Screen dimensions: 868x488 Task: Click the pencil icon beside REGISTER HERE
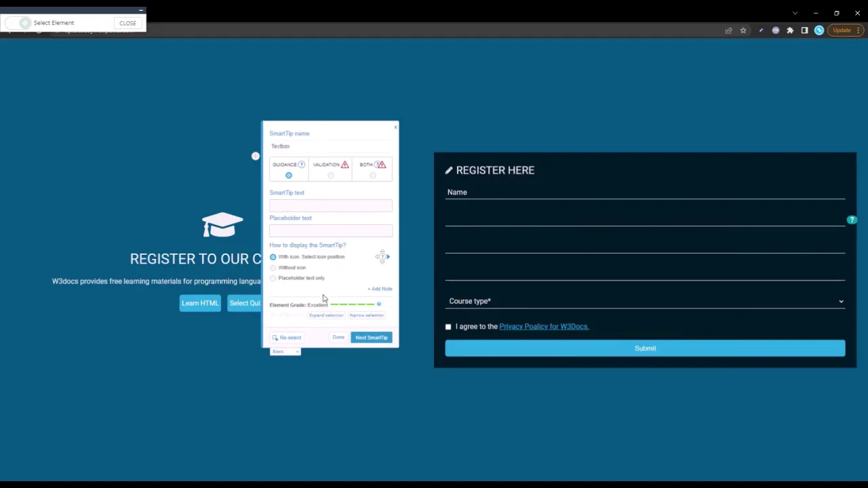tap(449, 170)
